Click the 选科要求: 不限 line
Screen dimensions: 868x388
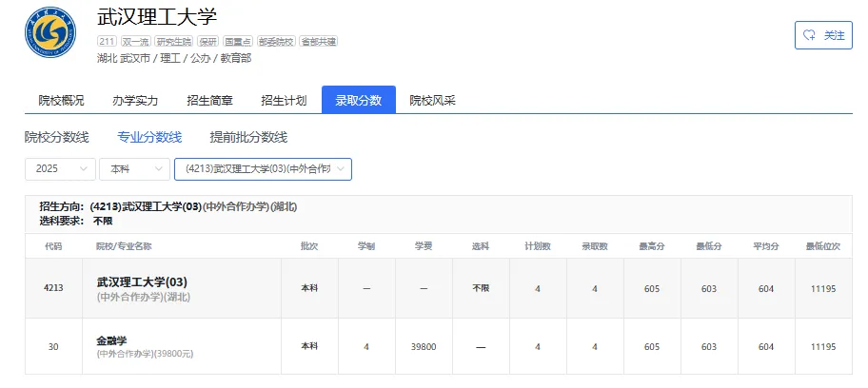[76, 221]
